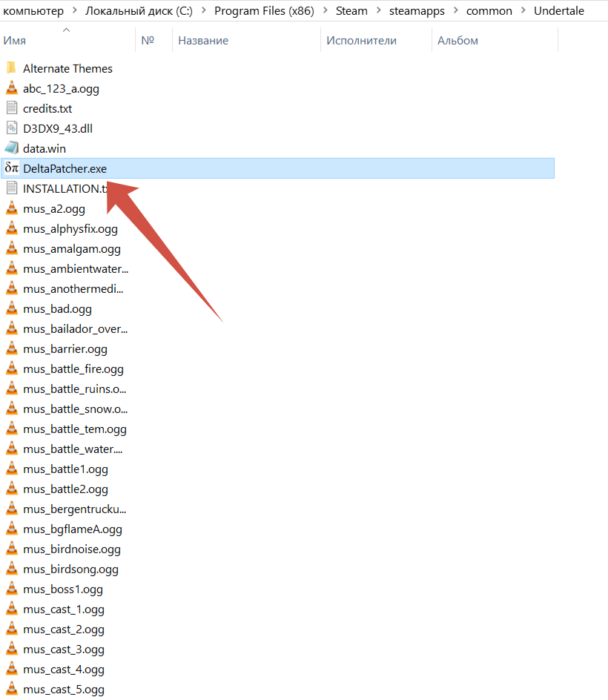Go to компьютер in address breadcrumb
The height and width of the screenshot is (700, 608).
(x=33, y=10)
